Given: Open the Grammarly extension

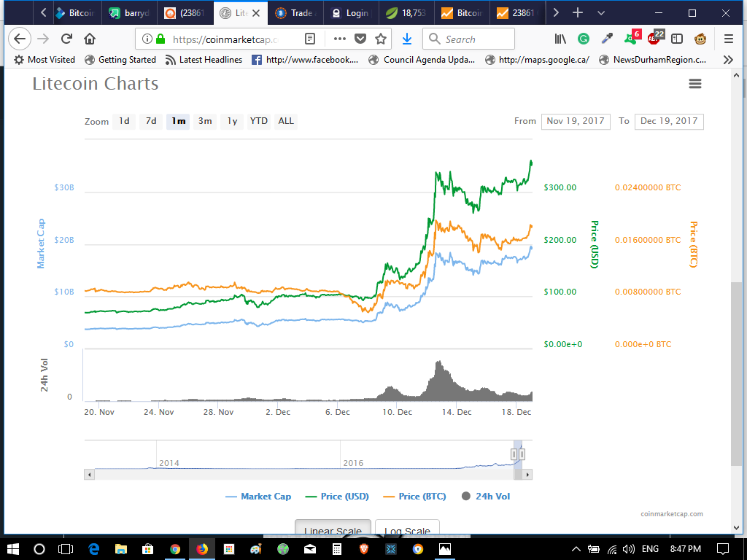Looking at the screenshot, I should coord(584,39).
